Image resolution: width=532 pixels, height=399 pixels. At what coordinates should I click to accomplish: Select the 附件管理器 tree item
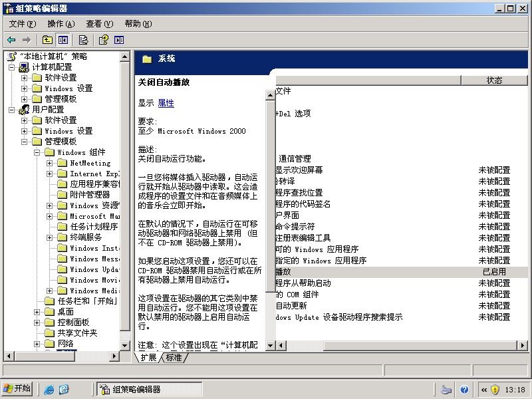90,195
